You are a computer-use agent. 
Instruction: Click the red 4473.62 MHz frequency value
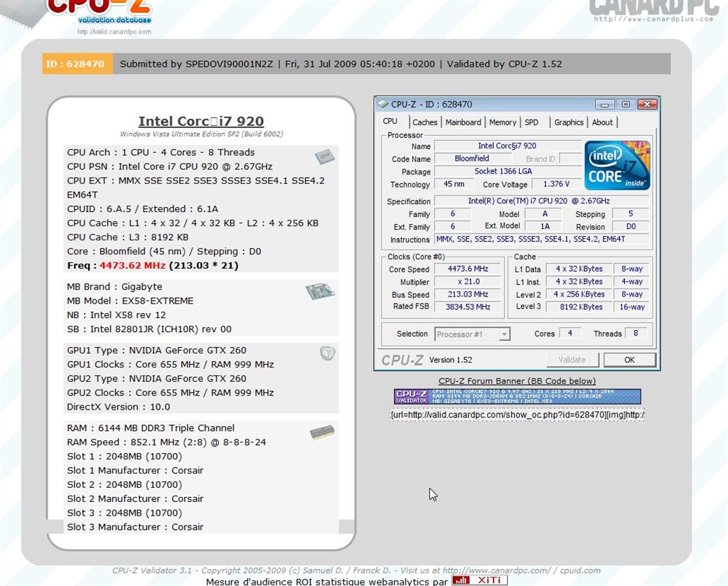pyautogui.click(x=132, y=265)
